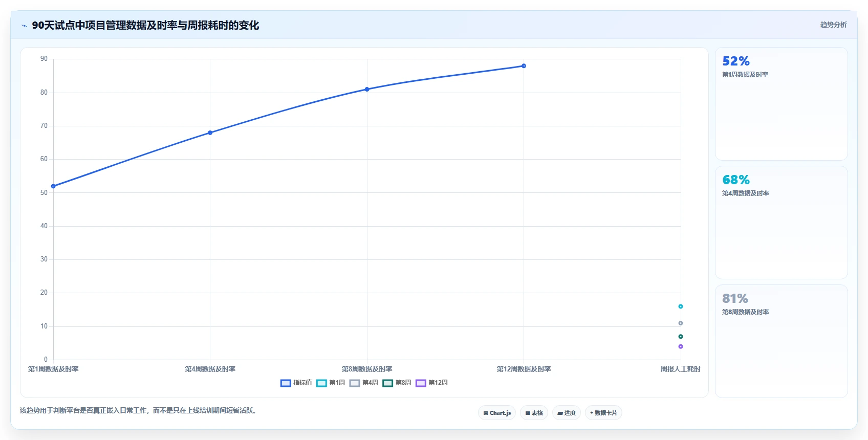Click the purple 第12周 legend color box
Screen dimensions: 868x440
click(421, 383)
